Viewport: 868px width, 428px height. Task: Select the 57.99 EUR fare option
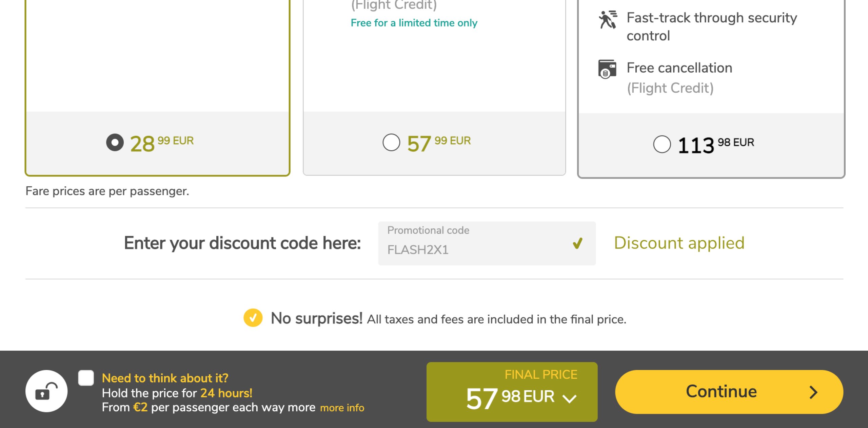click(x=391, y=143)
